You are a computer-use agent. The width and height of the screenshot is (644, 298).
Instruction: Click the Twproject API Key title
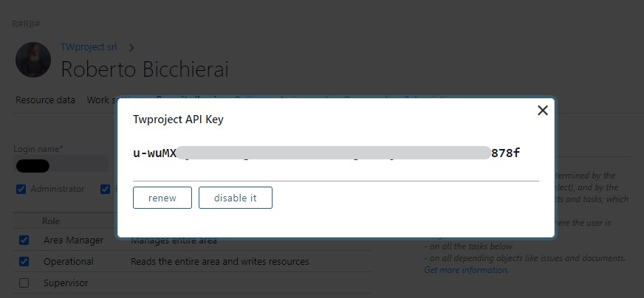click(178, 119)
